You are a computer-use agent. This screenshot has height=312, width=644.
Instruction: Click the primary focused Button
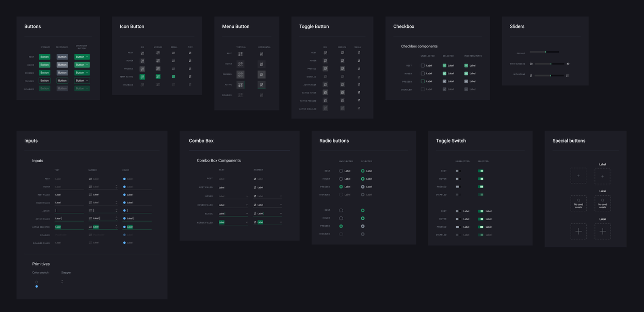[45, 81]
